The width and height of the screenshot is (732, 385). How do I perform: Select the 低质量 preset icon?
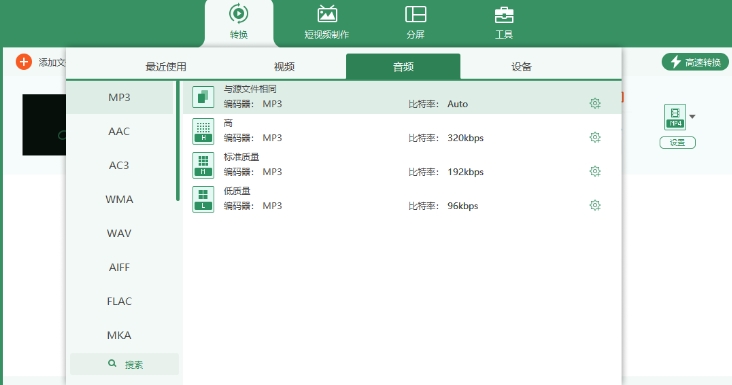pyautogui.click(x=203, y=199)
